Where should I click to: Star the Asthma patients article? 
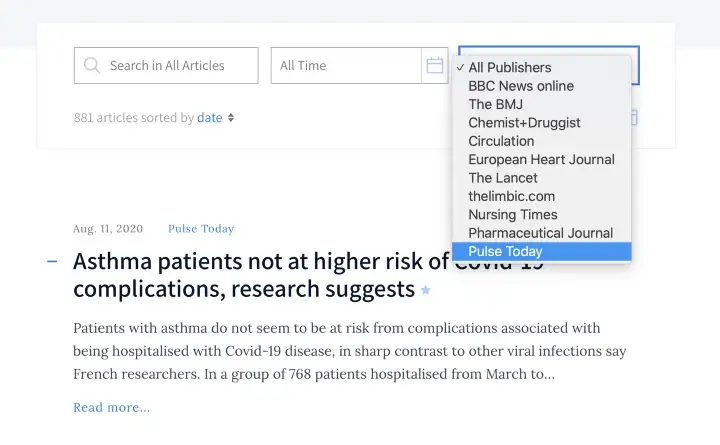tap(426, 290)
